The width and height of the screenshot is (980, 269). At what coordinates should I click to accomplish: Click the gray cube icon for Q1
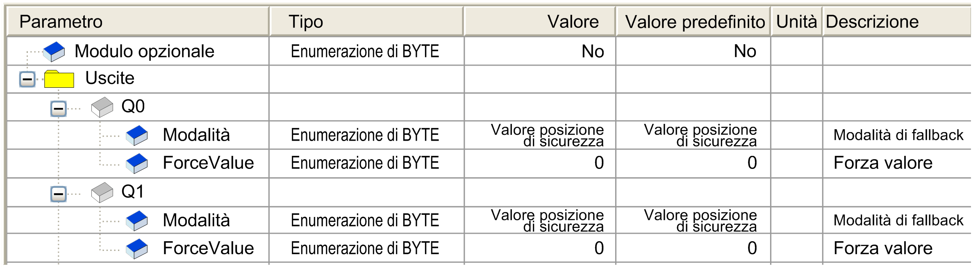[x=102, y=192]
